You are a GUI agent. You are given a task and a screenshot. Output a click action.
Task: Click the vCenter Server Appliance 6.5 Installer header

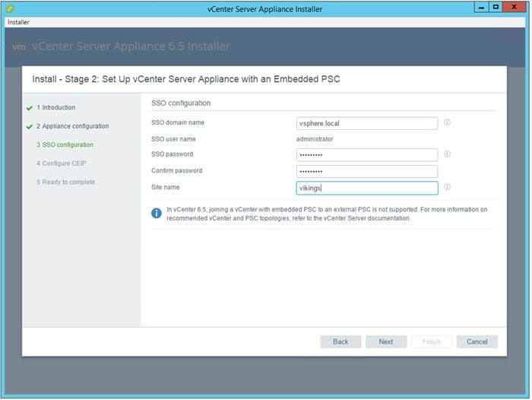click(131, 46)
